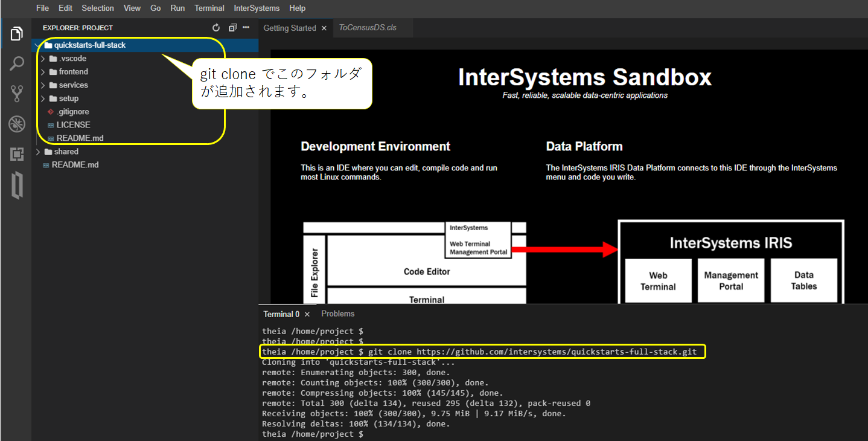
Task: Expand the .vscode folder
Action: (x=72, y=59)
